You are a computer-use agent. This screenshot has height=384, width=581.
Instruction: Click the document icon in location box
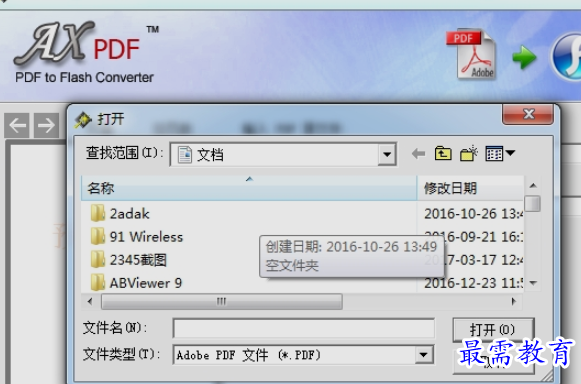[185, 155]
